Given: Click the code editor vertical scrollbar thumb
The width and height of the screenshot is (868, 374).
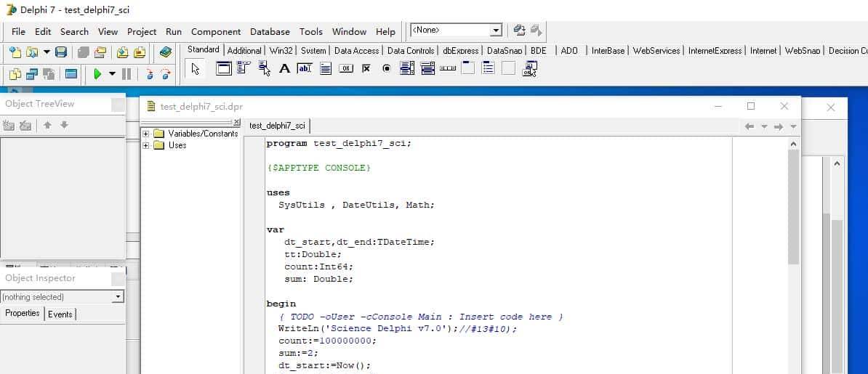Looking at the screenshot, I should point(793,208).
